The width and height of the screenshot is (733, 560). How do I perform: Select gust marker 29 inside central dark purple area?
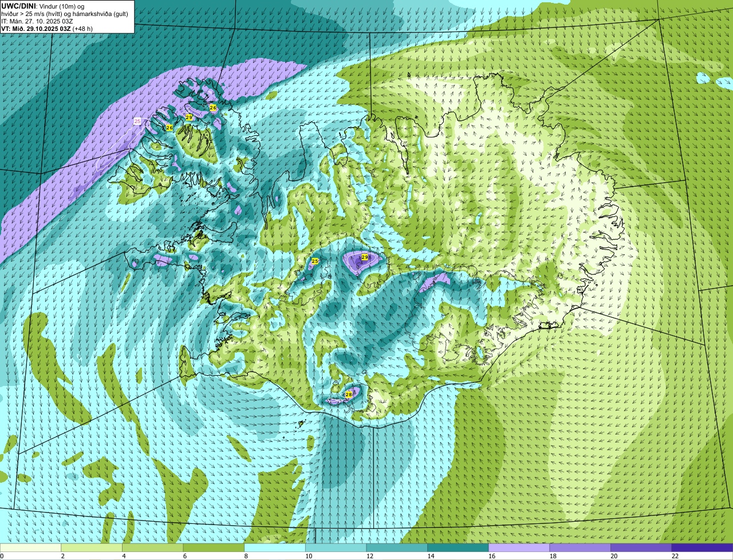pyautogui.click(x=365, y=258)
